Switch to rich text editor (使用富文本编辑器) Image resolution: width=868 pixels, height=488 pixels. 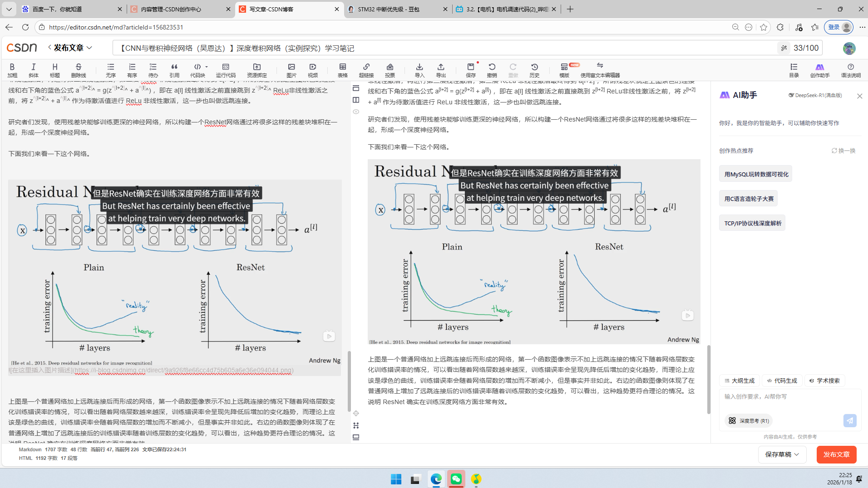[x=600, y=70]
